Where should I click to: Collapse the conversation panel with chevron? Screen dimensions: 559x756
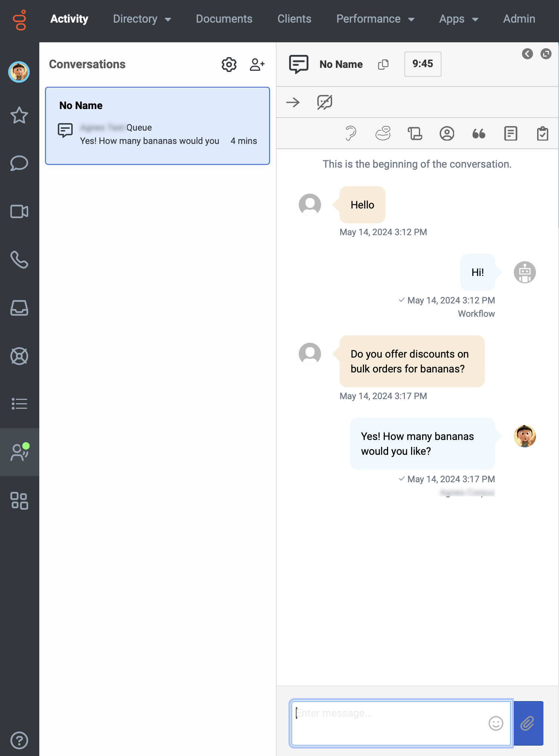527,54
